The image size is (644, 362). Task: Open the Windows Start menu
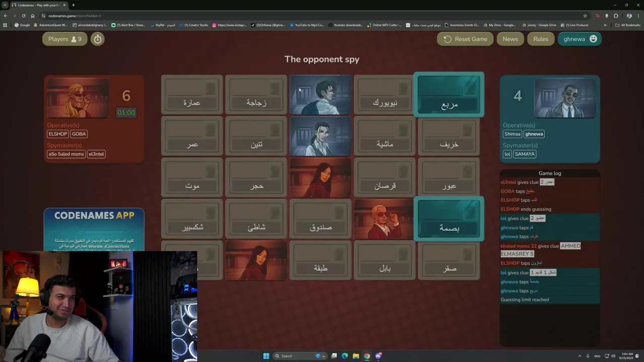266,356
